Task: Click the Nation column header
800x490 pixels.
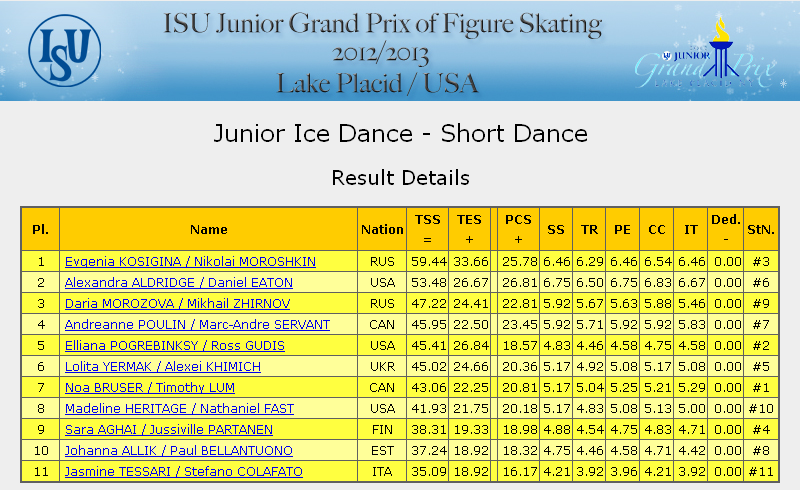Action: click(382, 229)
